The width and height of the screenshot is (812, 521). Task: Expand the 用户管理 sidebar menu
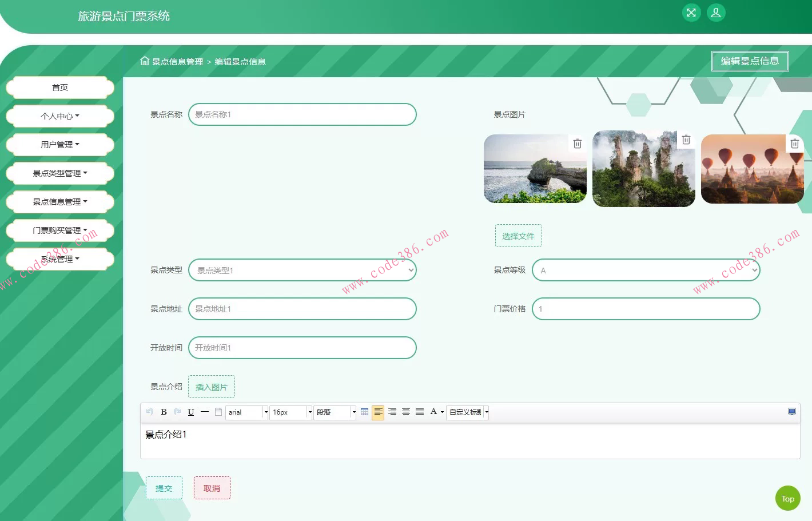coord(60,145)
